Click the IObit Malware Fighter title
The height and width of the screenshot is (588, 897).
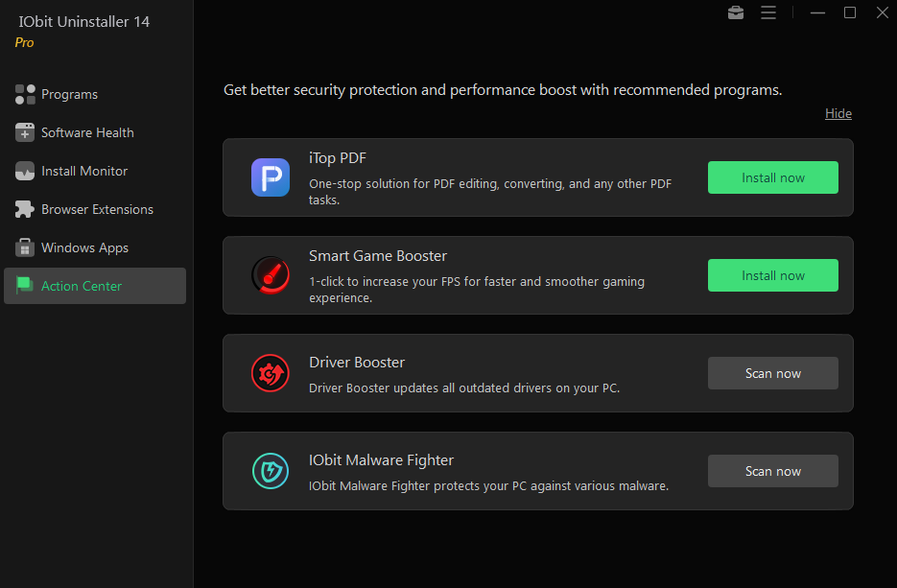pos(382,460)
